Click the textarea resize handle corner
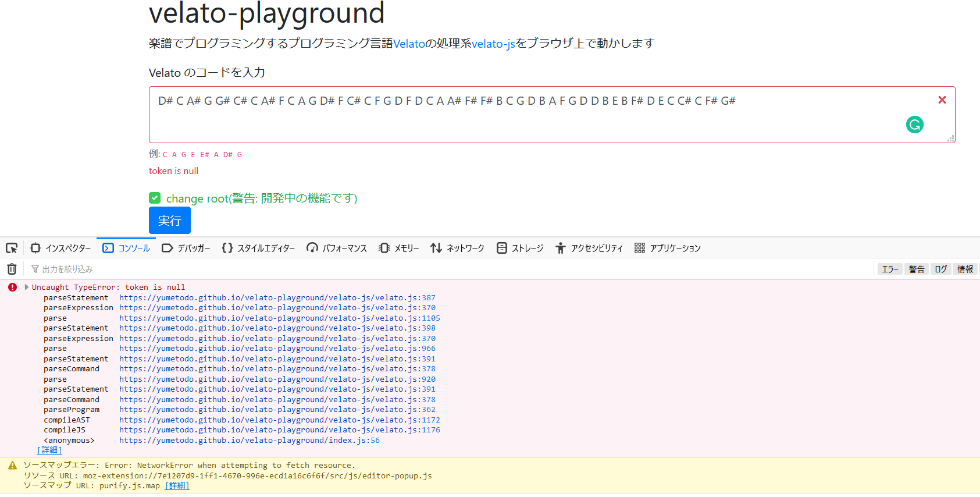This screenshot has width=980, height=497. tap(951, 139)
